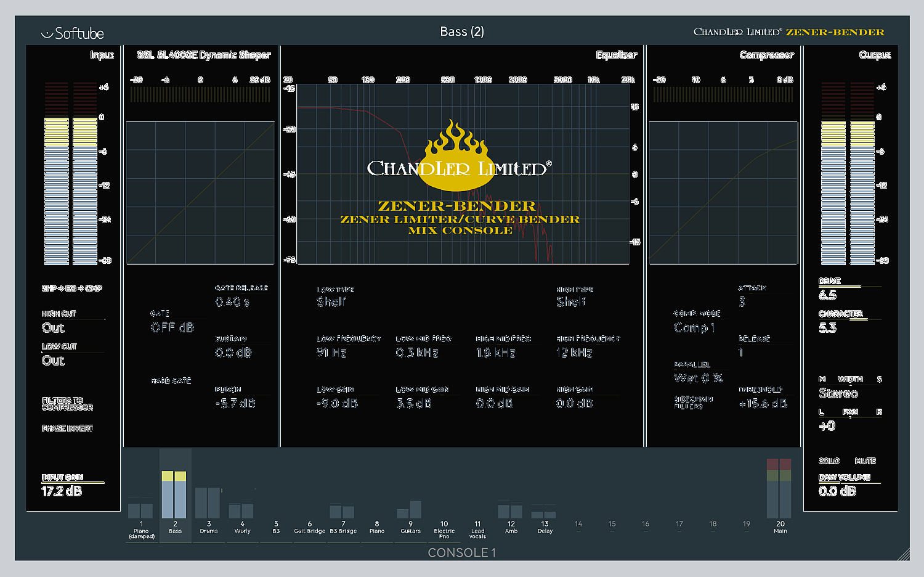
Task: Adjust the DAW Volume slider at 0.0 dB
Action: 850,483
